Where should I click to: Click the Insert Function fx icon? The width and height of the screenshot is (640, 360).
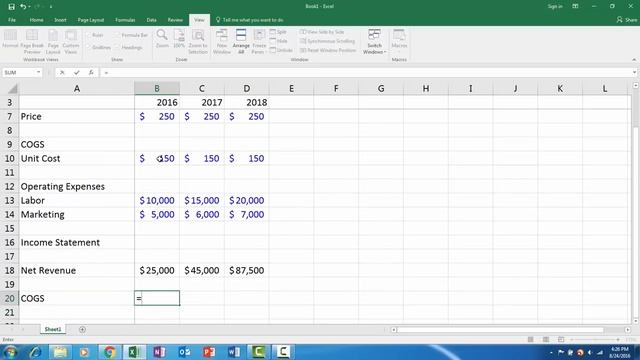pos(91,72)
